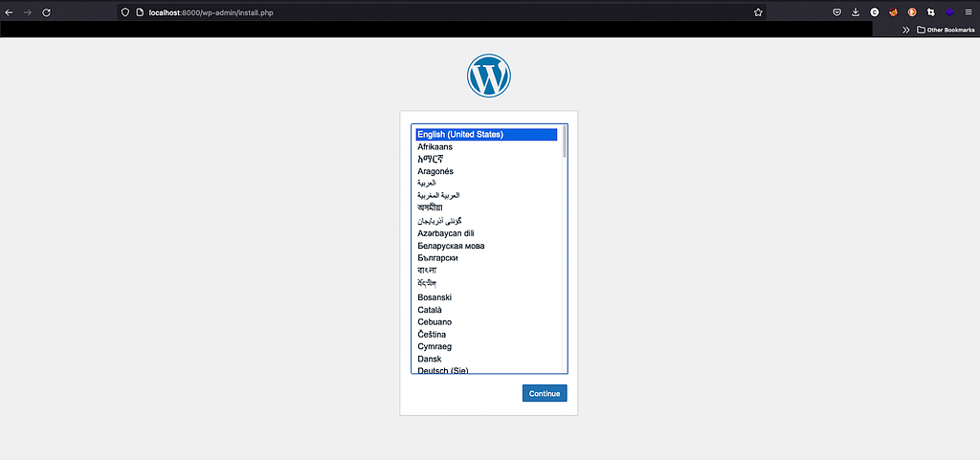Select Dansk in the language list
Screen dimensions: 980x460
(486, 359)
